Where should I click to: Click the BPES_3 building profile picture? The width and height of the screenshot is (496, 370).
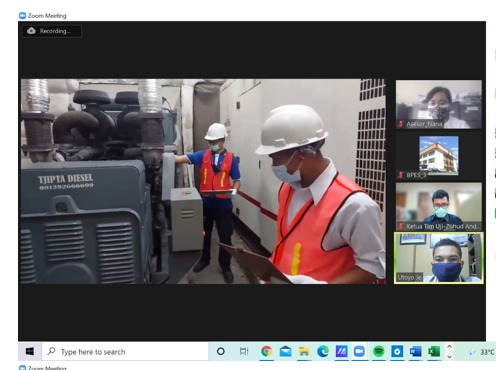point(439,155)
